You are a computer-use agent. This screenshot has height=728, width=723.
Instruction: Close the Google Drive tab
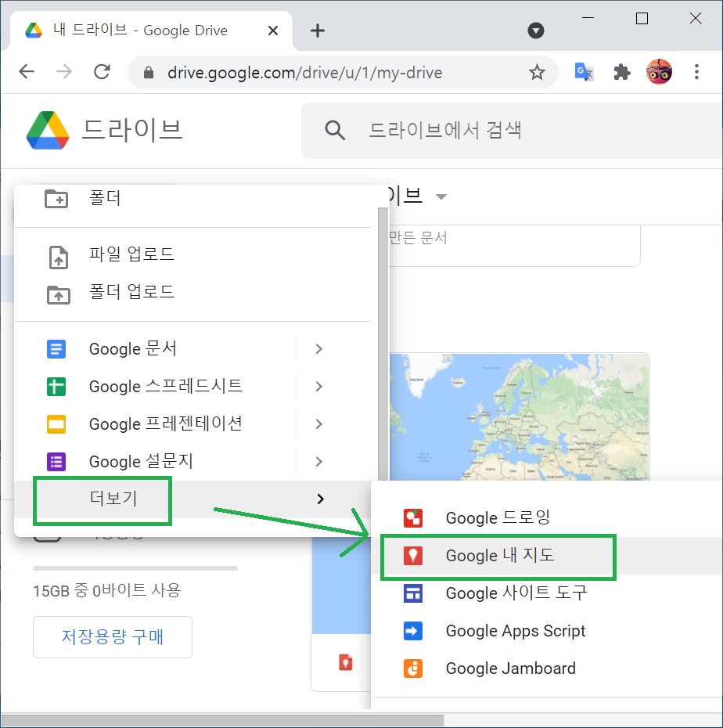click(x=273, y=31)
